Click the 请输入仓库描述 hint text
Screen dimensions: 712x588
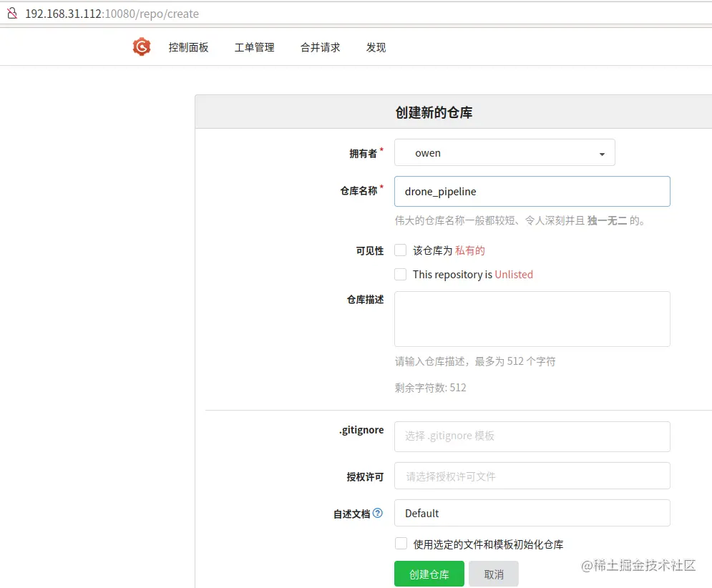[475, 361]
